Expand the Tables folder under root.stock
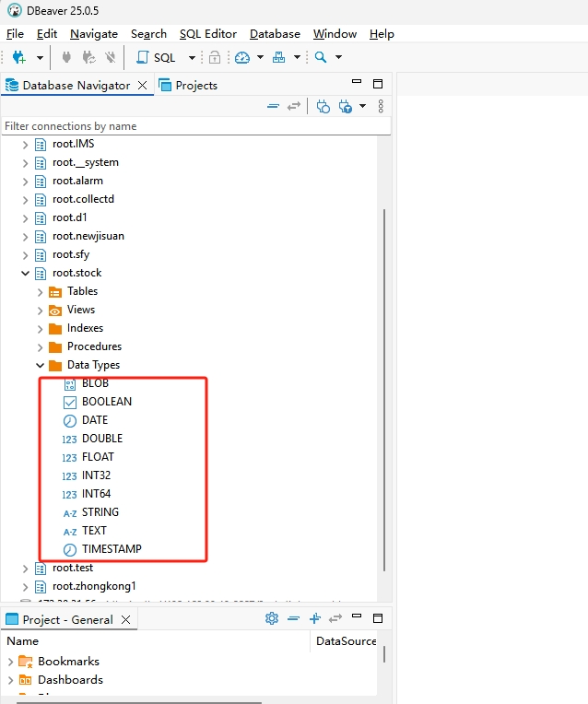Viewport: 588px width, 704px height. (41, 291)
